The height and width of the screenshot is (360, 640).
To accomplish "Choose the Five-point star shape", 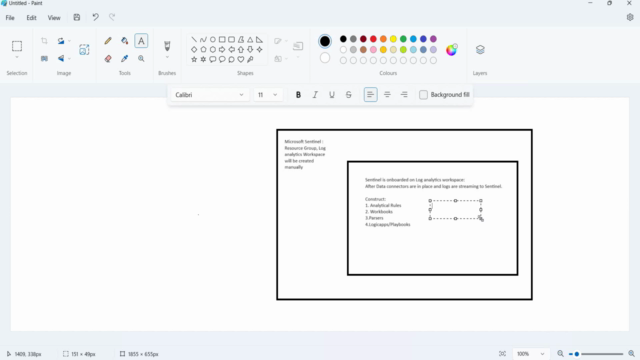I will (x=194, y=59).
